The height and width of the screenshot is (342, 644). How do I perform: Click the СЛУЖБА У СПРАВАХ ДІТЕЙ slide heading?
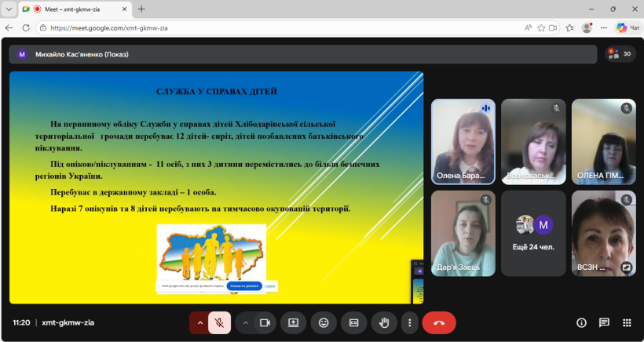click(x=217, y=92)
